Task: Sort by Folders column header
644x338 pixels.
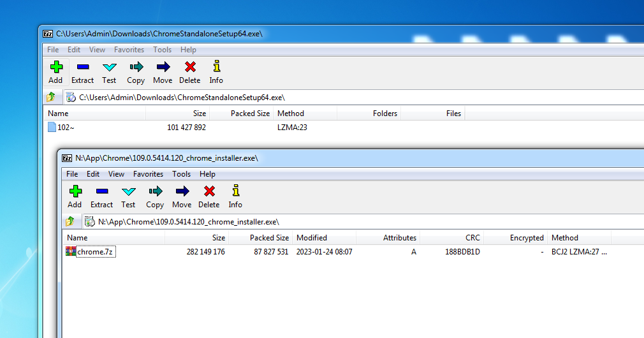Action: [369, 114]
